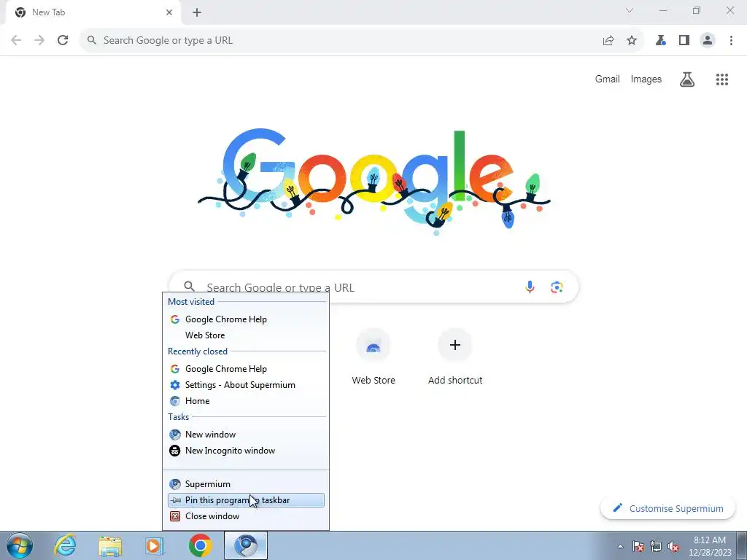Image resolution: width=747 pixels, height=560 pixels.
Task: Select the Supermium taskbar button
Action: tap(246, 545)
